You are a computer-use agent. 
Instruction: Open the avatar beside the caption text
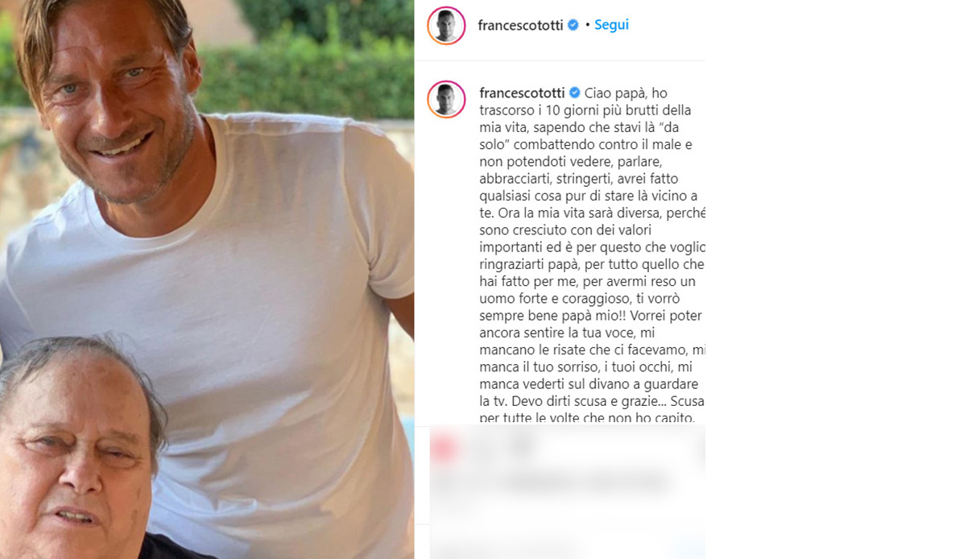pyautogui.click(x=446, y=99)
